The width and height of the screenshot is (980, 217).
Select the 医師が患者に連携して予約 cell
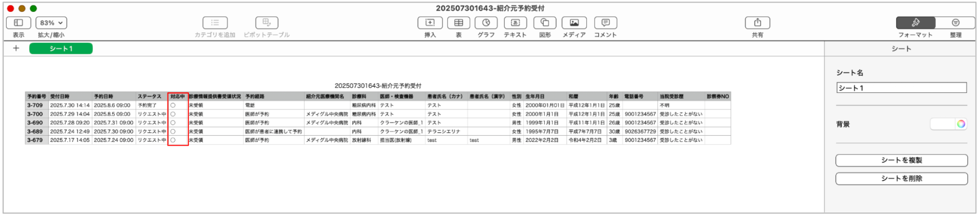[274, 131]
